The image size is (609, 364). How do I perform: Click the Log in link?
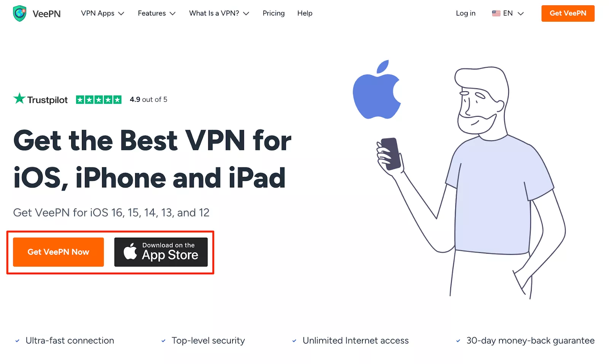466,13
